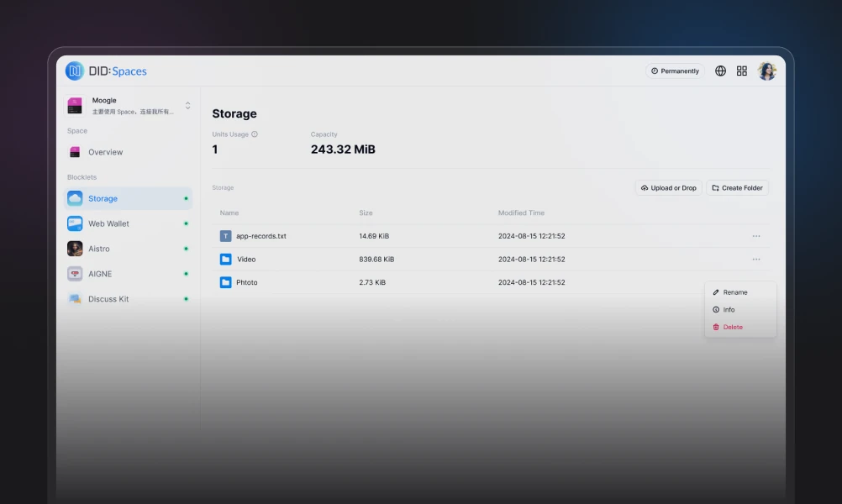Image resolution: width=842 pixels, height=504 pixels.
Task: Click the Phtoto folder icon
Action: (225, 282)
